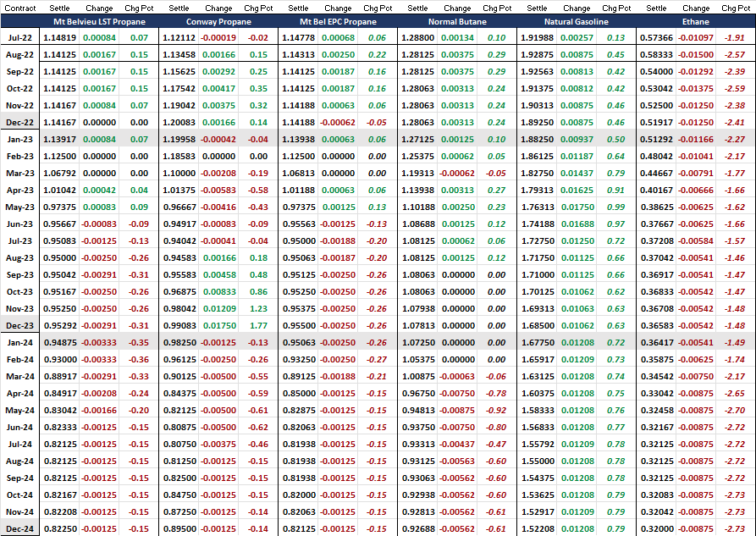Viewport: 756px width, 536px height.
Task: Select Jul-23 Ethane settle 0.37208
Action: pos(656,240)
